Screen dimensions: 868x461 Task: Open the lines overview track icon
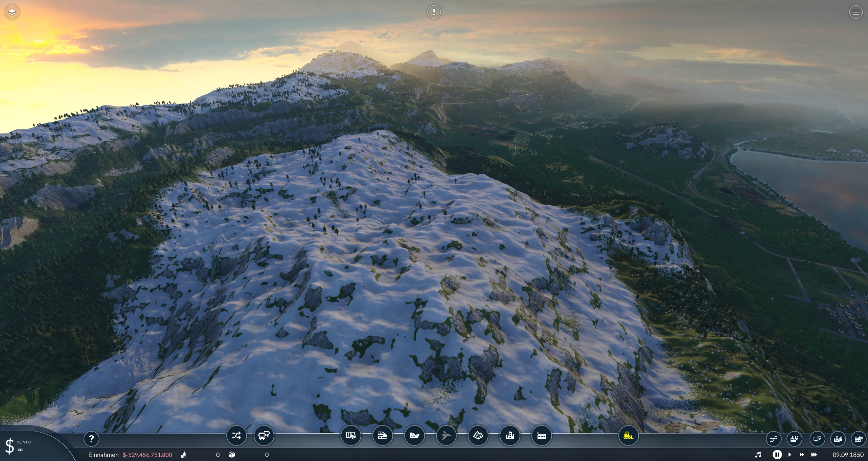[x=774, y=439]
